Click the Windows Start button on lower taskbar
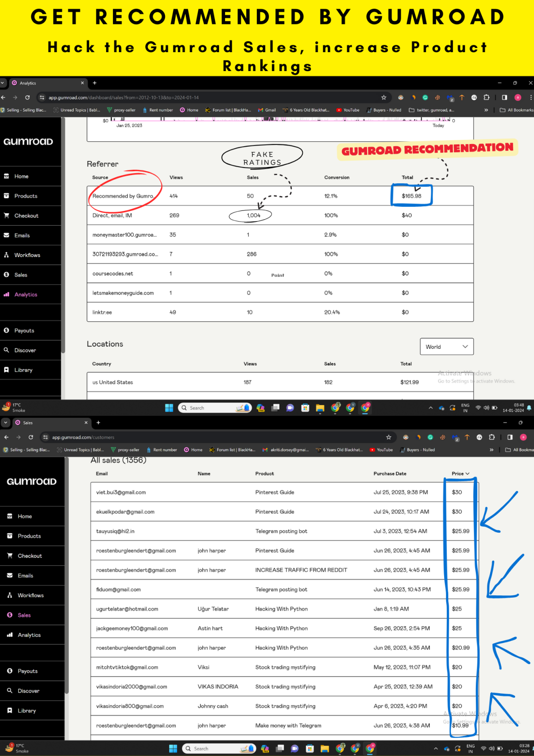The height and width of the screenshot is (756, 534). click(x=173, y=749)
